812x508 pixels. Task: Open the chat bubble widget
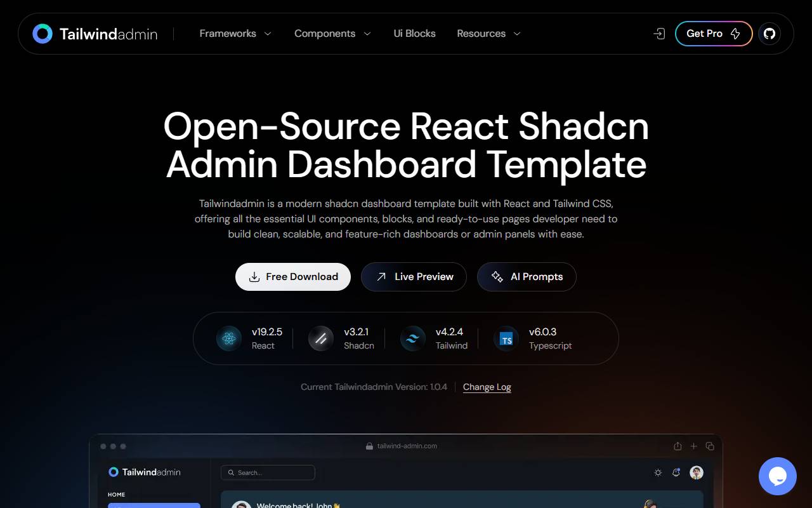[778, 476]
